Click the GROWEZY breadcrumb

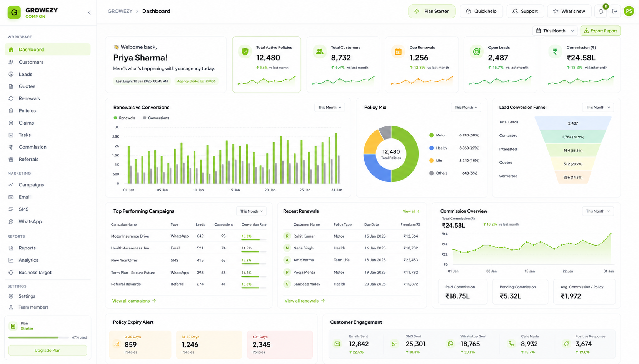point(120,11)
